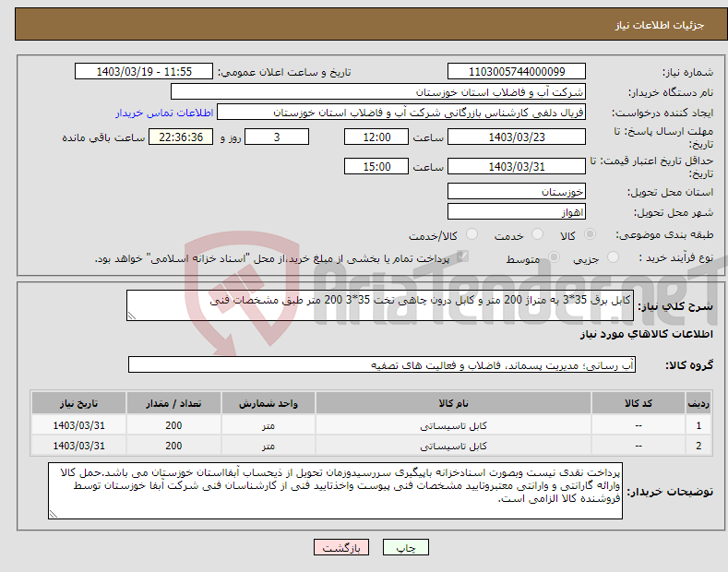Click the کد کالا column header

pos(638,403)
